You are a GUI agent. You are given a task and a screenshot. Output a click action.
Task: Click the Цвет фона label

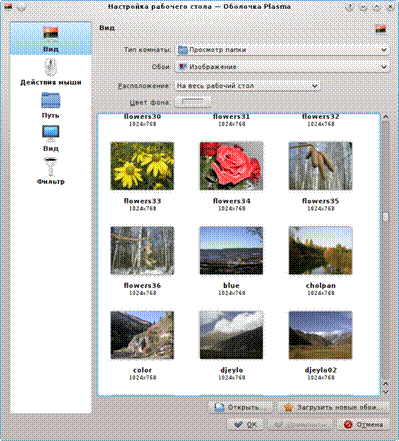pos(150,102)
